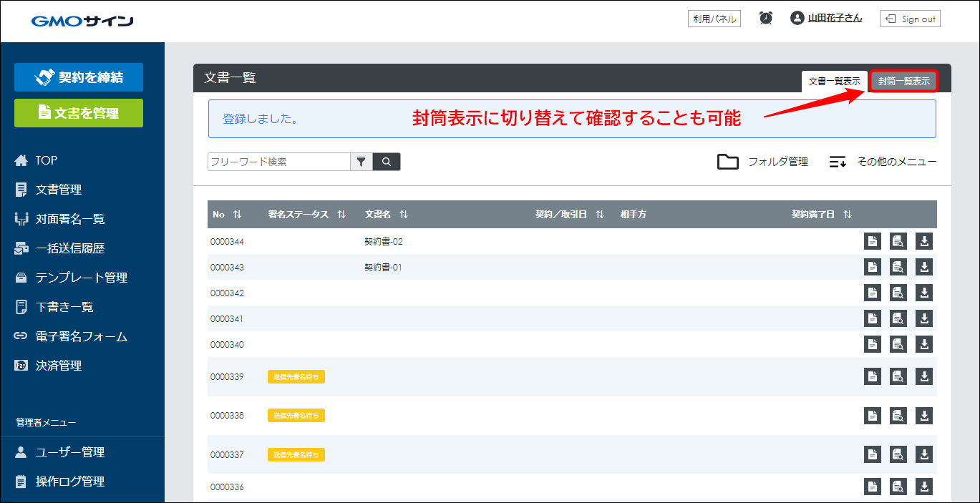Focus the free word search field
The image size is (980, 503).
(x=278, y=162)
